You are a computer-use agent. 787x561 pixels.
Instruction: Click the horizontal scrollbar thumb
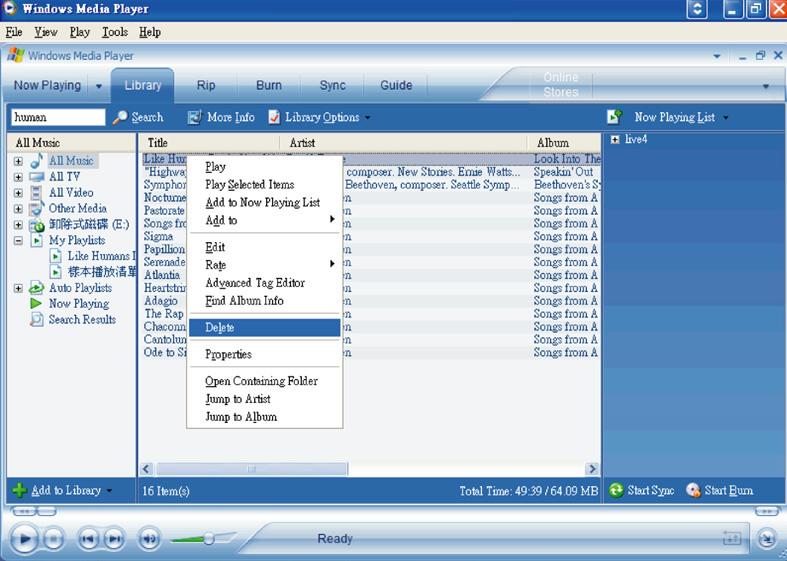click(251, 469)
